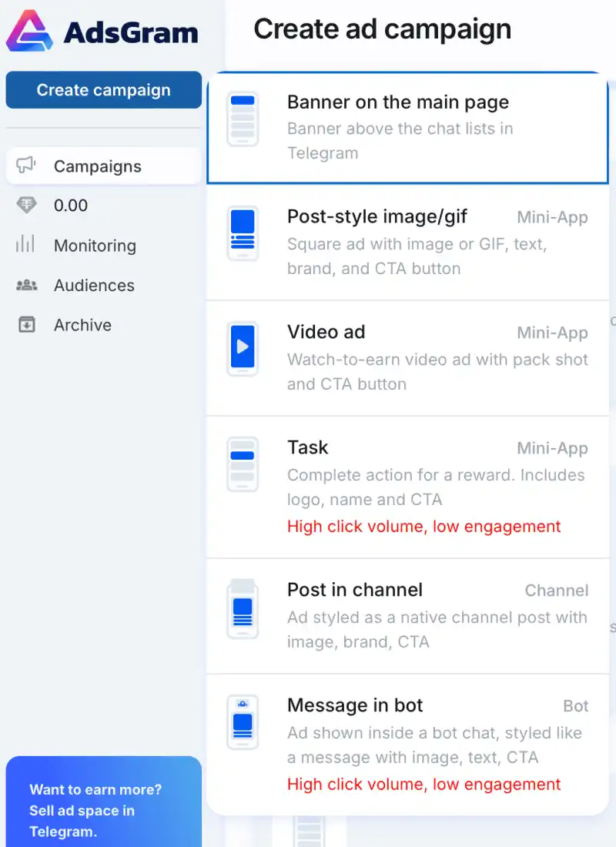Click Complete action for a reward description
Screen dimensions: 616x847
[x=436, y=487]
